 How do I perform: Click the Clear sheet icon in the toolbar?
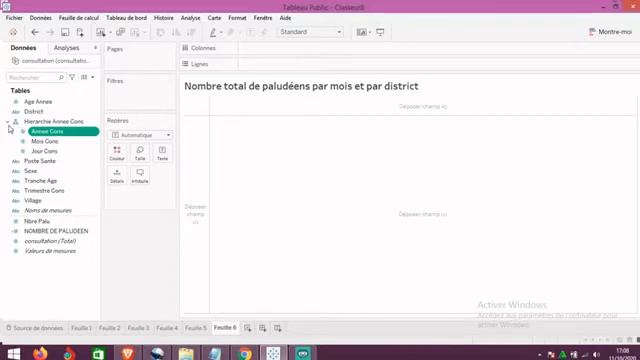click(135, 32)
